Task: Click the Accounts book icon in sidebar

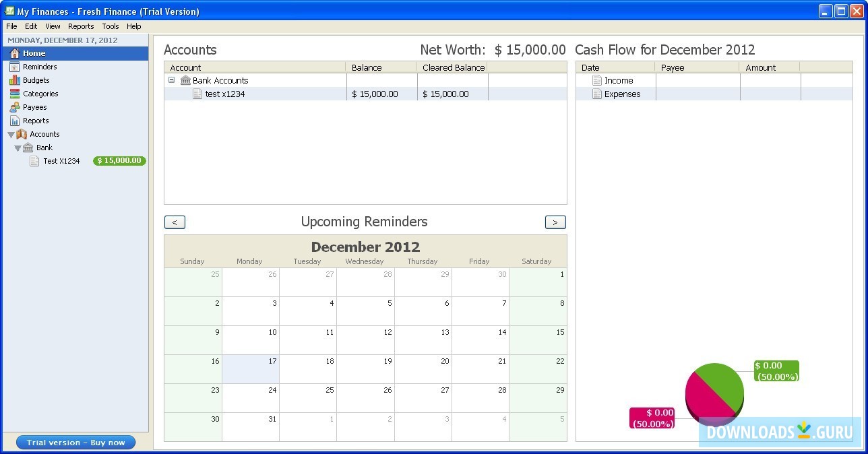Action: 22,134
